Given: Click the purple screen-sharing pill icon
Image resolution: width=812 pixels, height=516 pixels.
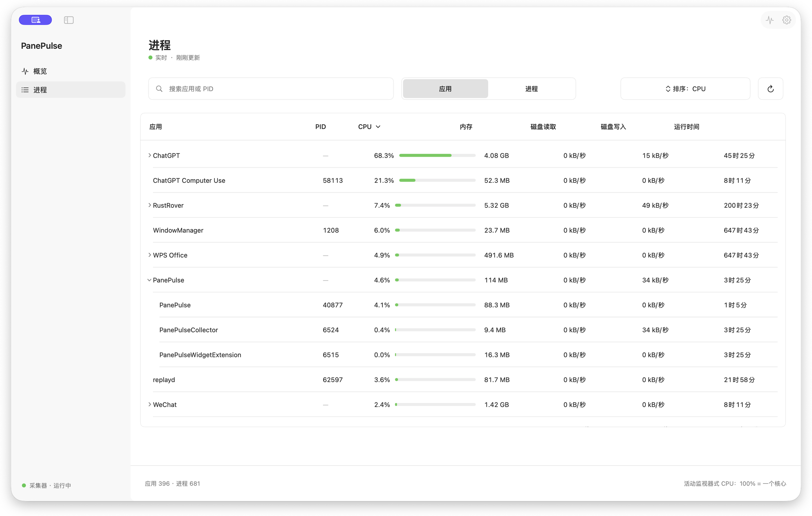Looking at the screenshot, I should coord(35,20).
